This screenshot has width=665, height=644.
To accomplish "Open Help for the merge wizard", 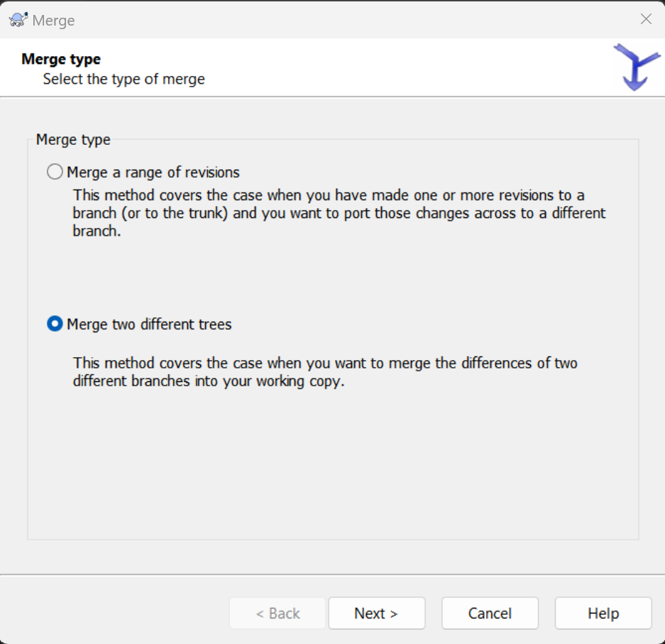I will (x=603, y=613).
